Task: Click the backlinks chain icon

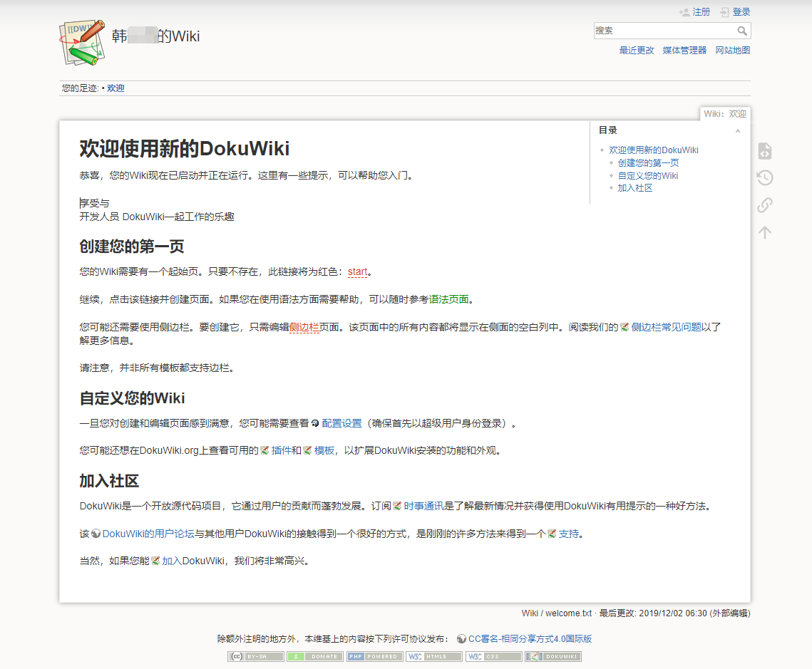Action: 765,205
